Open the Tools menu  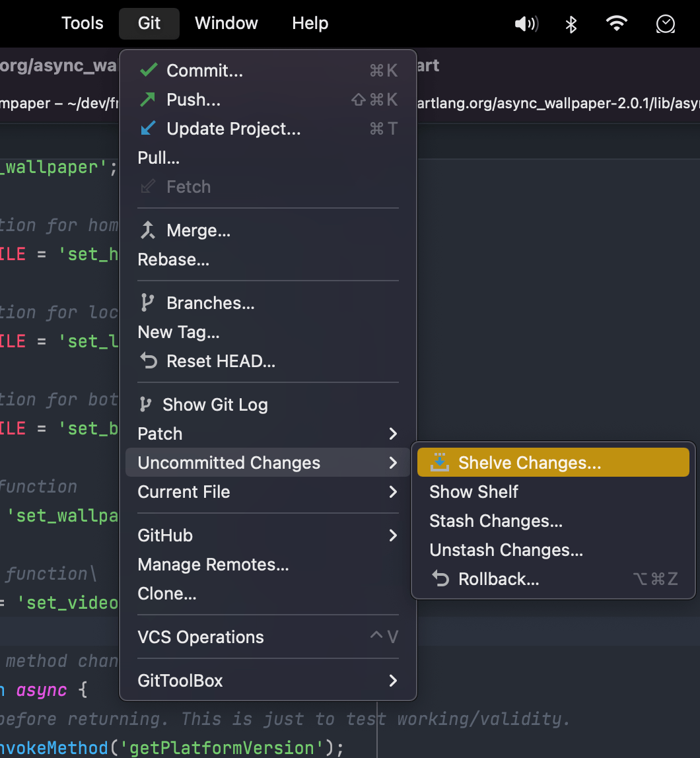click(83, 24)
